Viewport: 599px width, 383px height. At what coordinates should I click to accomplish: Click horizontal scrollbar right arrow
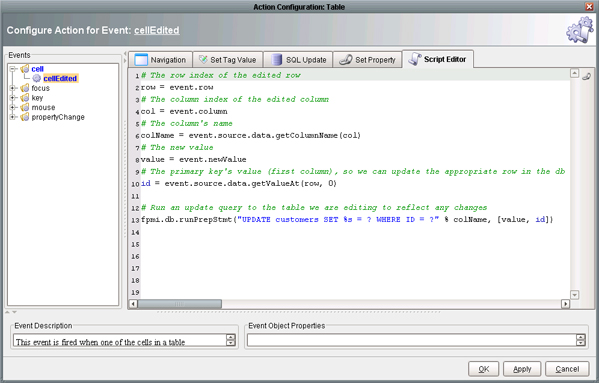coord(565,304)
